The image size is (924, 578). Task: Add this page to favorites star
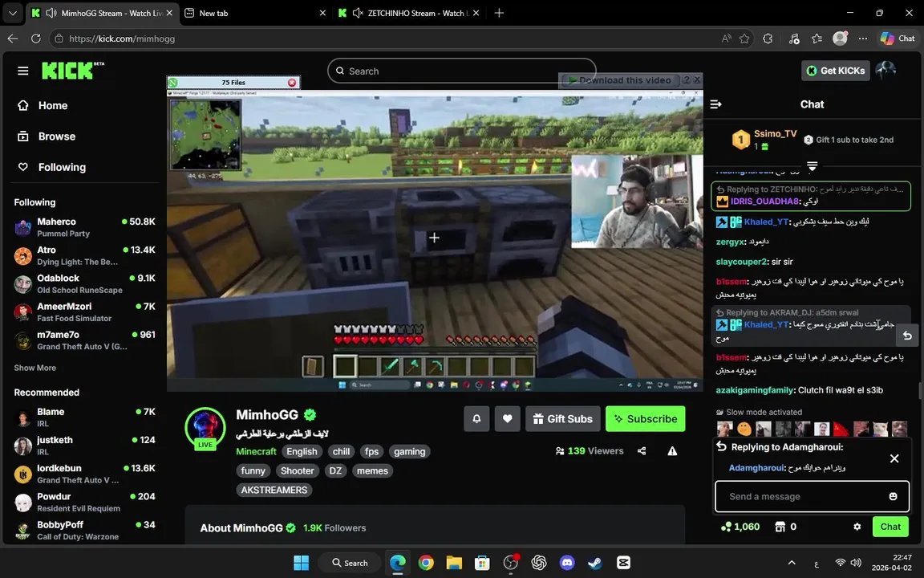pyautogui.click(x=744, y=39)
